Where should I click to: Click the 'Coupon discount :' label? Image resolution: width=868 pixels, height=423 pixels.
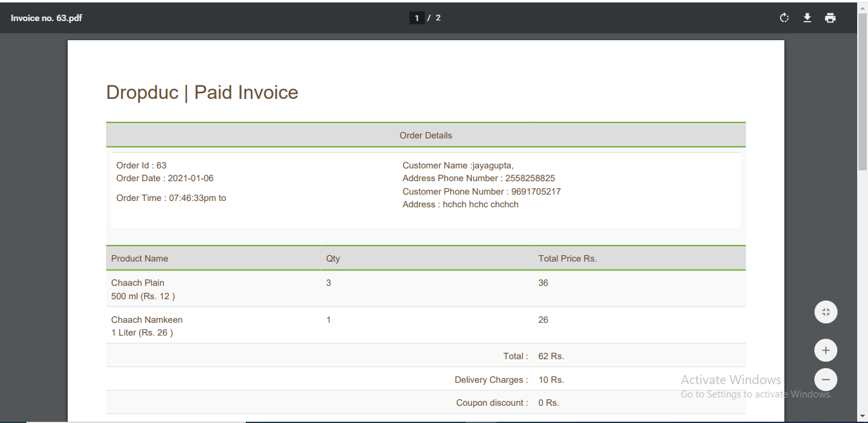(492, 403)
